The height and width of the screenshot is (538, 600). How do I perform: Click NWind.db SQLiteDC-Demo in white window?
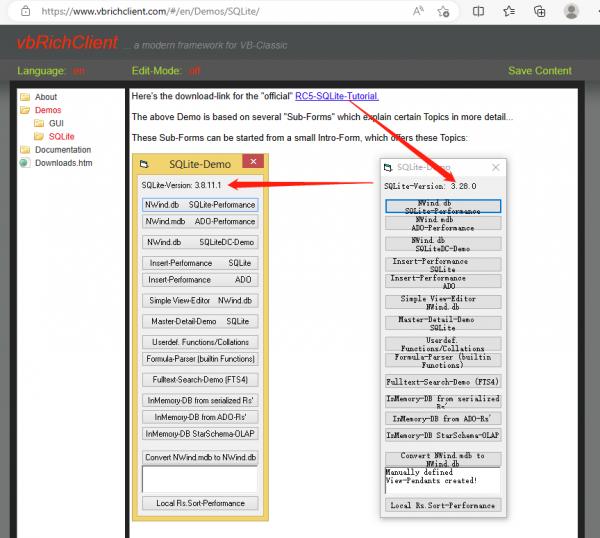pos(443,244)
